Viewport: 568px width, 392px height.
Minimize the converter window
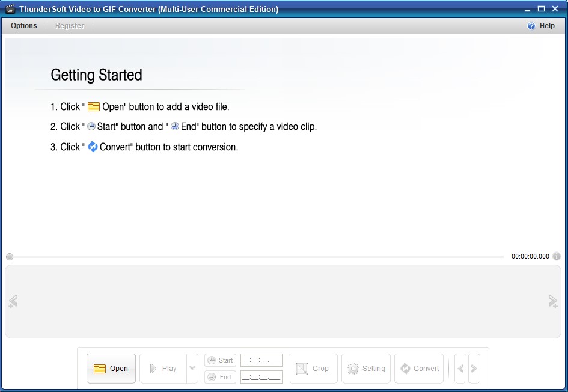pos(528,9)
